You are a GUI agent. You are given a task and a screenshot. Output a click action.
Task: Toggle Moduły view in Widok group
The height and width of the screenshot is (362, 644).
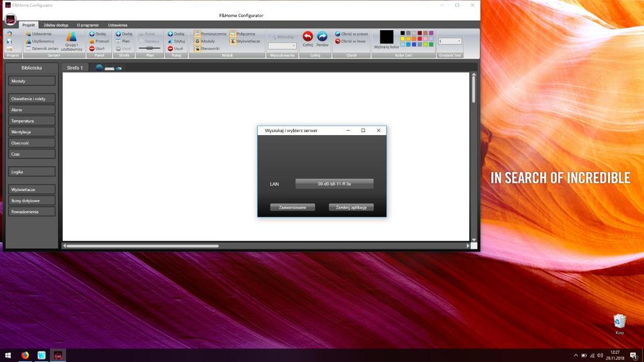point(204,41)
